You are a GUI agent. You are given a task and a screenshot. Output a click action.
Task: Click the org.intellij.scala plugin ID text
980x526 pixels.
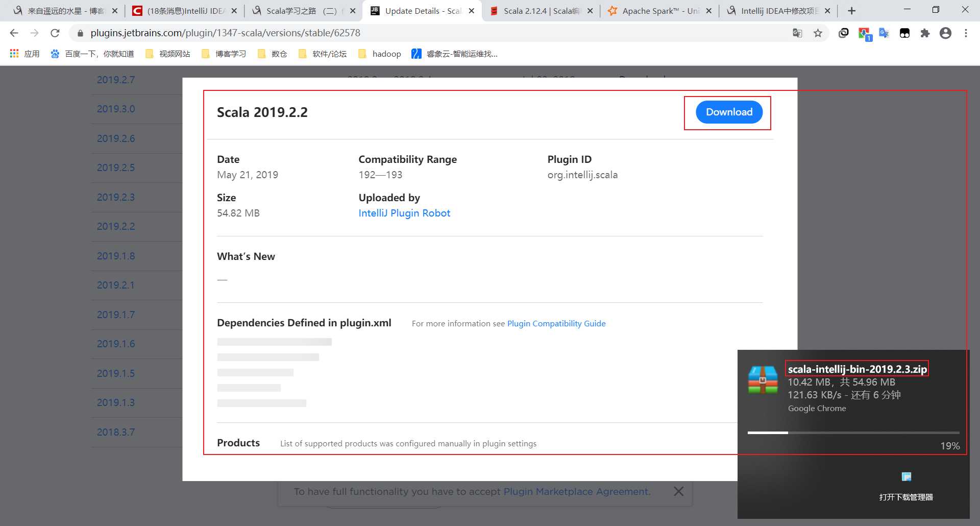pos(582,175)
